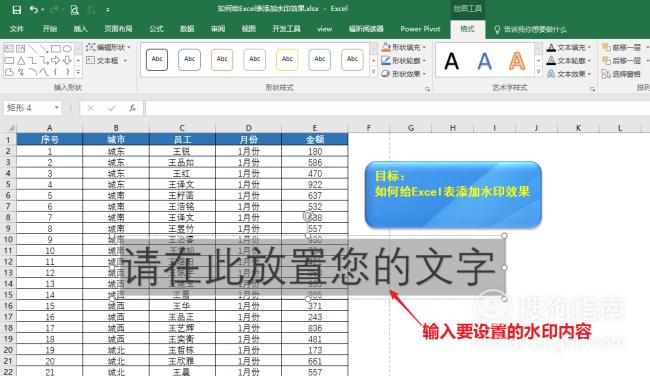The height and width of the screenshot is (376, 650).
Task: Open the Power Pivot tab
Action: pos(420,29)
